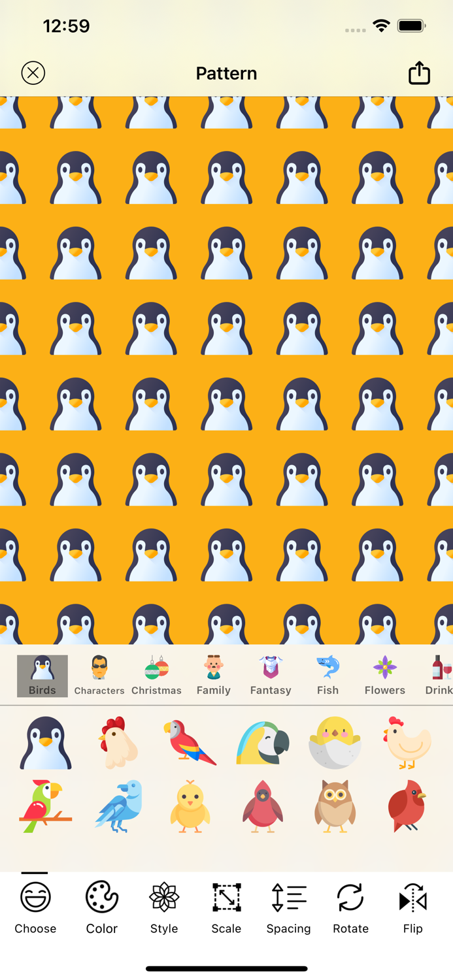Viewport: 453px width, 980px height.
Task: Pick the front-facing red cardinal sticker
Action: click(263, 806)
